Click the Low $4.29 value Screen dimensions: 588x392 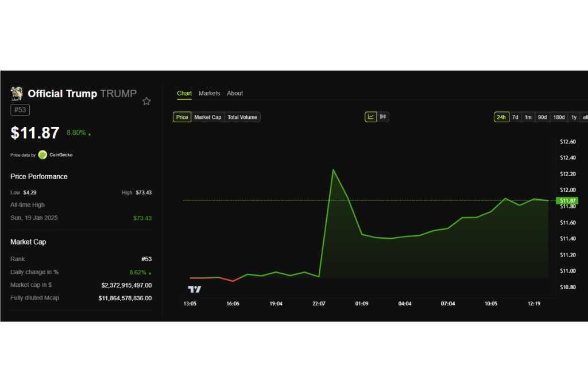coord(30,193)
